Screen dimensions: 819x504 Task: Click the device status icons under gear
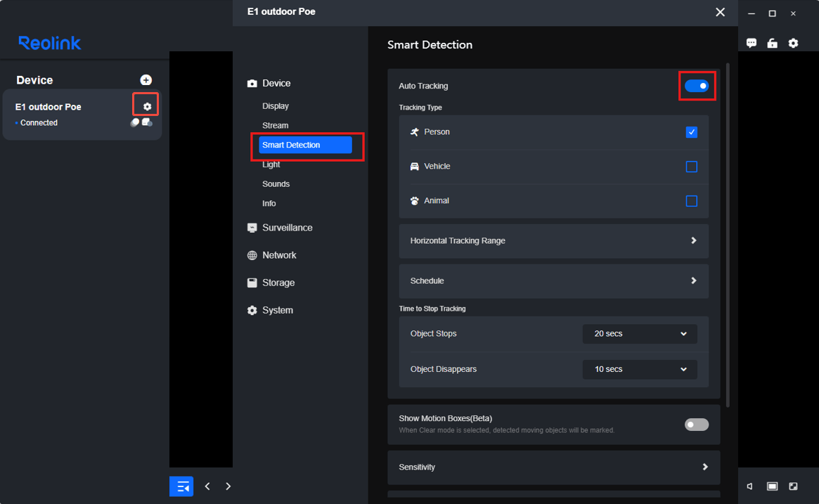141,122
